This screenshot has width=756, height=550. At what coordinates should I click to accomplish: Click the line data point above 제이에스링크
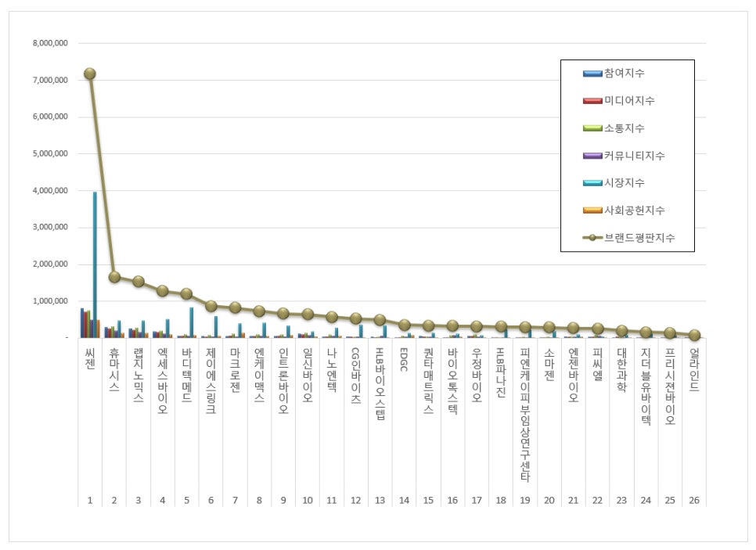pos(211,306)
